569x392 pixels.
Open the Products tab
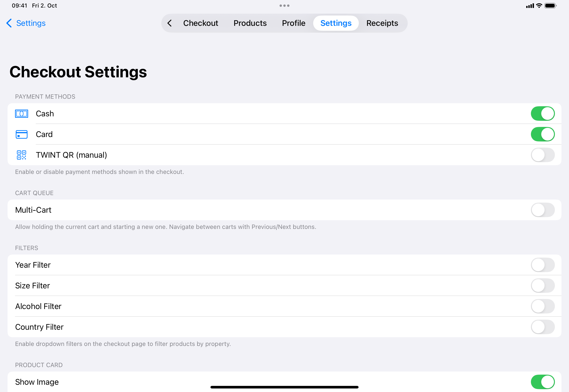(250, 23)
